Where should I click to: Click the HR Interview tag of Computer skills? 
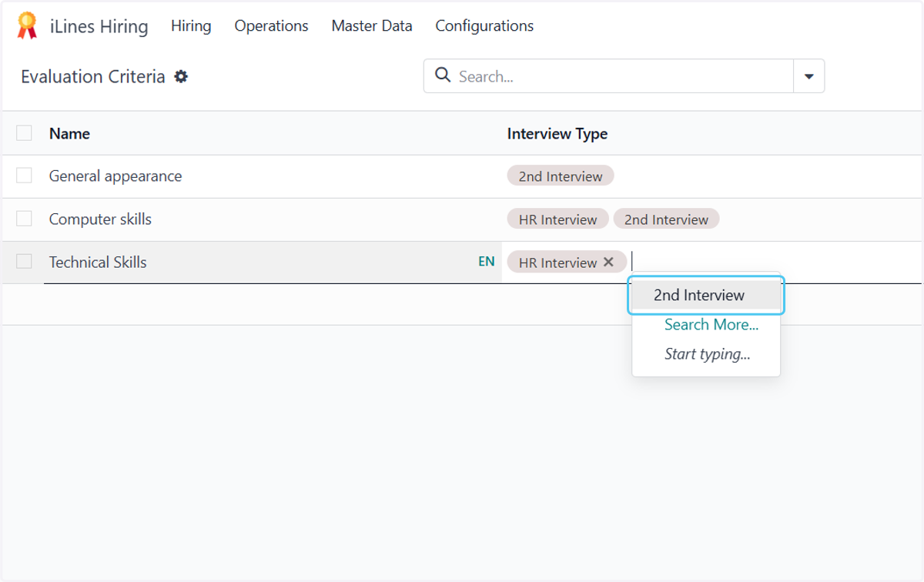pos(558,219)
